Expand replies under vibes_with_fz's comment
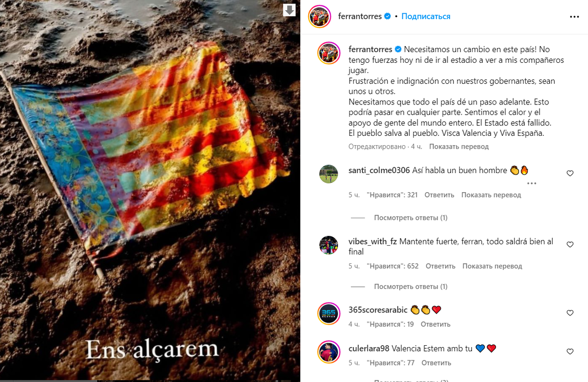The image size is (588, 382). [x=411, y=286]
